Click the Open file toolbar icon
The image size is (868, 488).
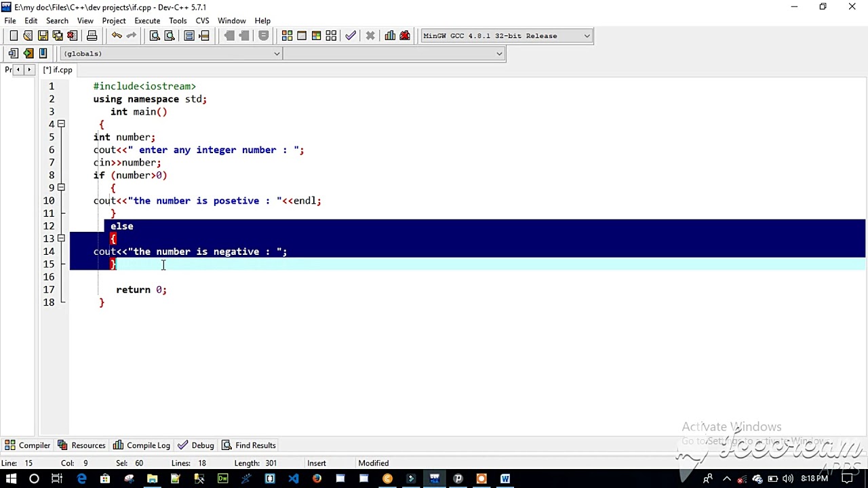(28, 36)
